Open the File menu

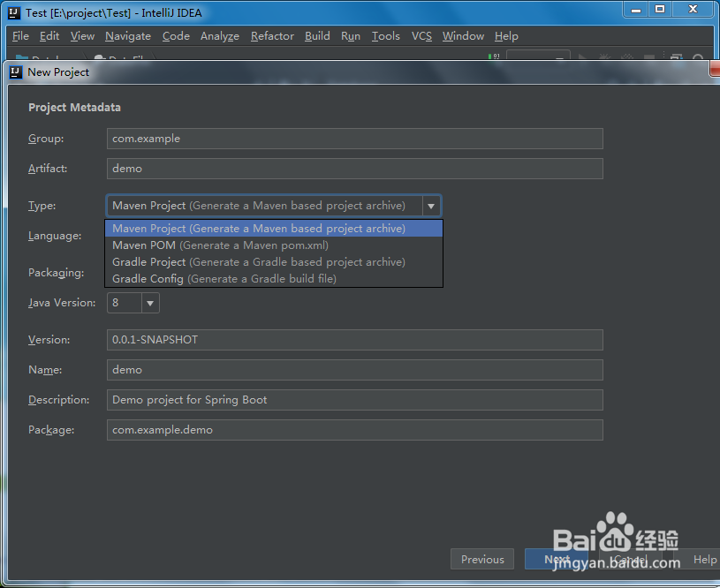tap(20, 36)
